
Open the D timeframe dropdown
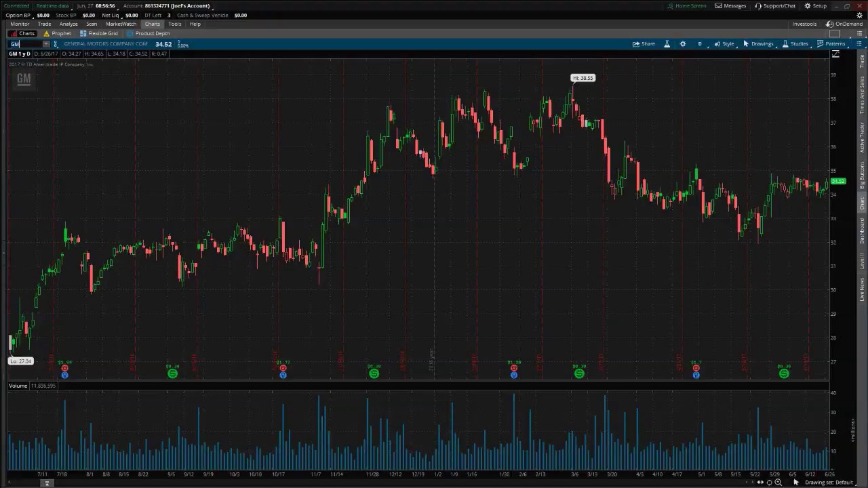[x=700, y=44]
